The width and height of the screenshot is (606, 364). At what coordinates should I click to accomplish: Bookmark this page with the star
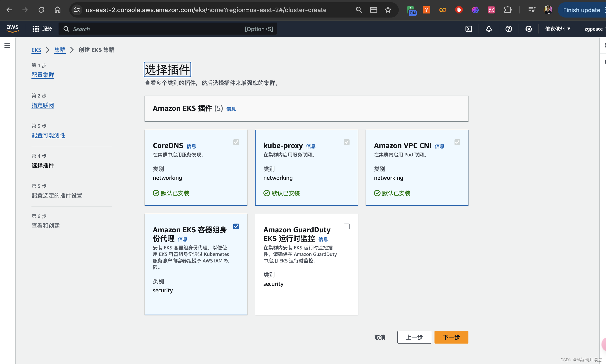[x=388, y=10]
